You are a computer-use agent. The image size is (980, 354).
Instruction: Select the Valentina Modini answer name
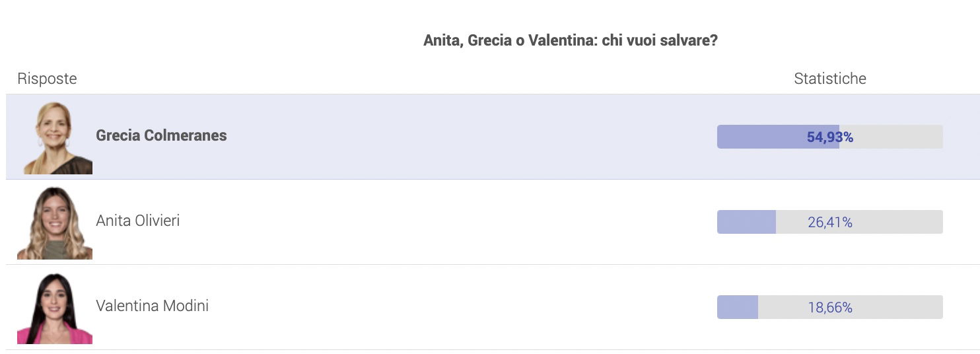(153, 306)
